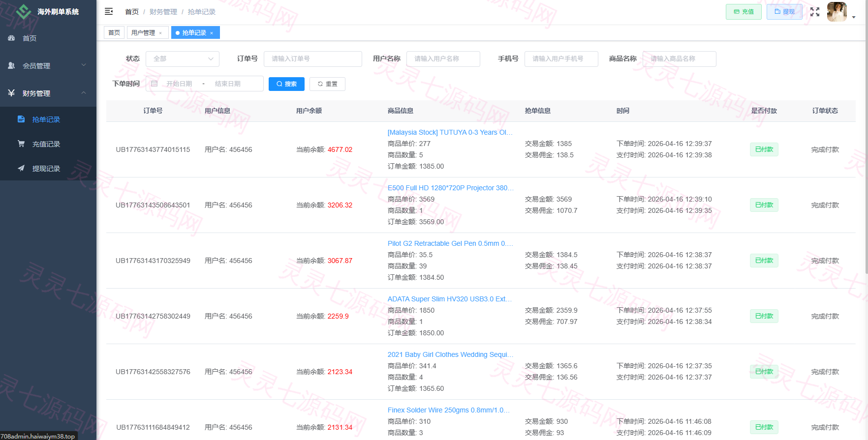Expand the 会员管理 sidebar menu
The image size is (868, 440).
48,65
